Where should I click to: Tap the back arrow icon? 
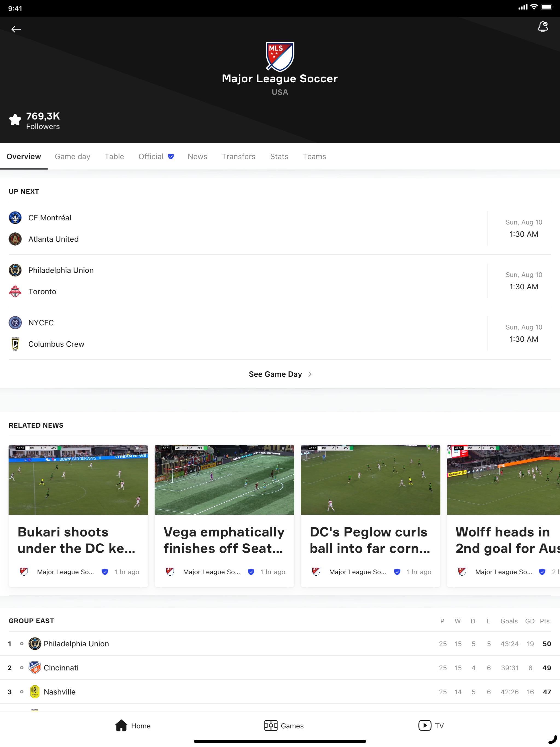16,29
